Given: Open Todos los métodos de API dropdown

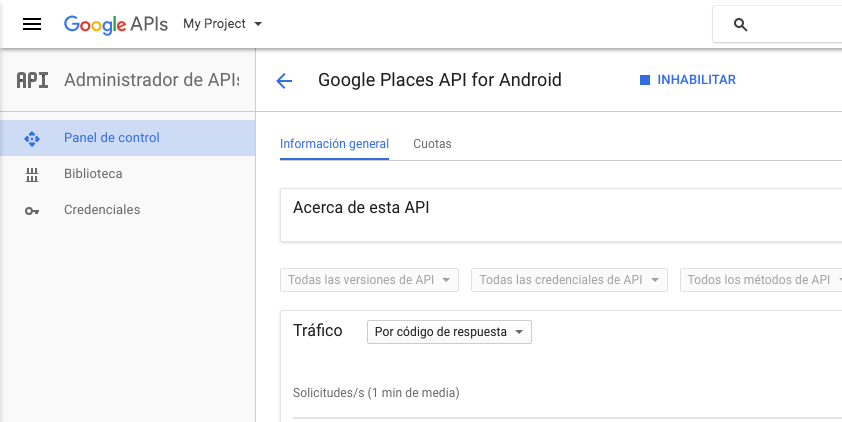Looking at the screenshot, I should click(761, 280).
